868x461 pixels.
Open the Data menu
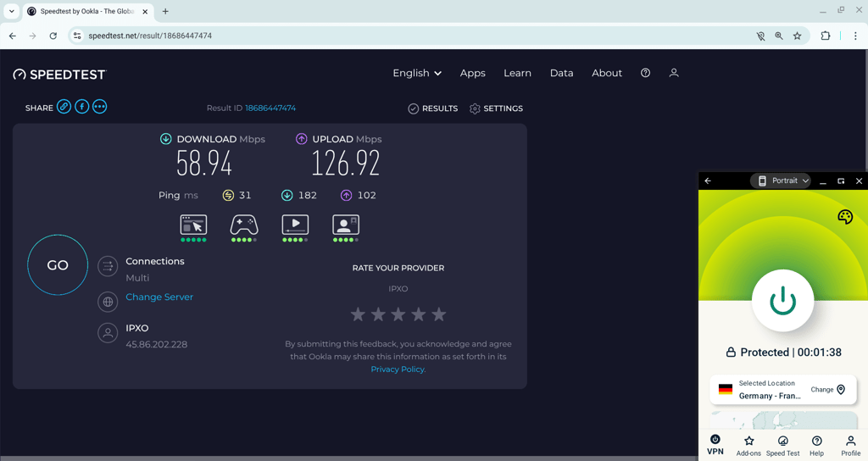(561, 73)
